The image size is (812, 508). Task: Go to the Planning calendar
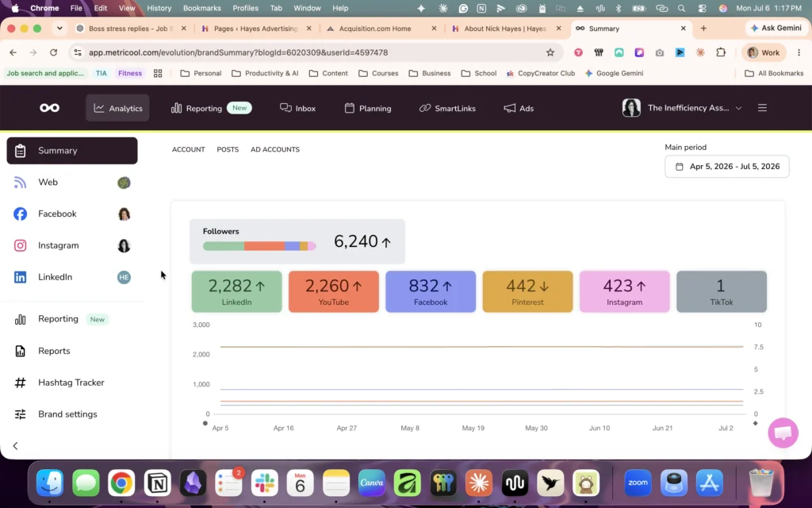coord(368,108)
